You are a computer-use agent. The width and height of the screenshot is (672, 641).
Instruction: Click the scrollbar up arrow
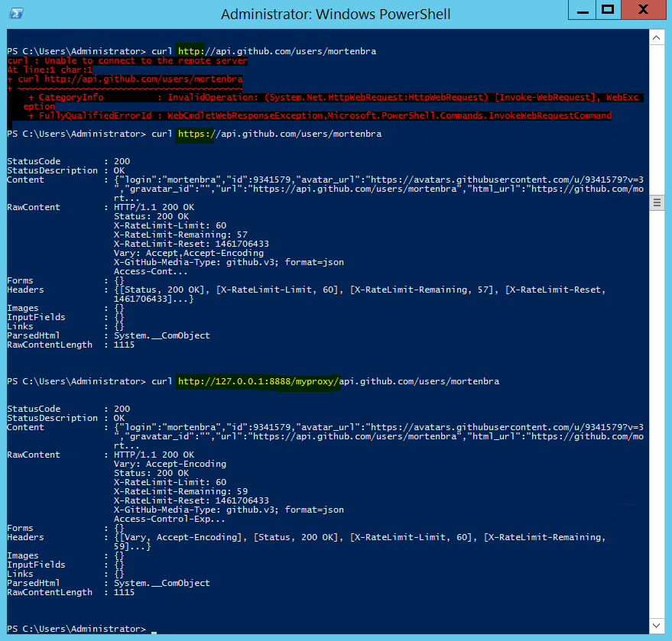(x=656, y=37)
